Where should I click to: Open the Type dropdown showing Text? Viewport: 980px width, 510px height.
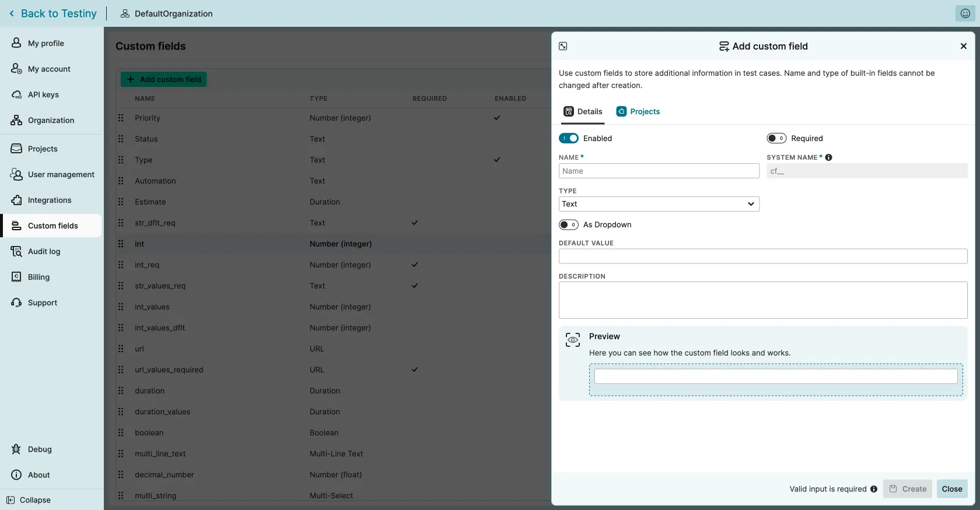click(x=659, y=204)
